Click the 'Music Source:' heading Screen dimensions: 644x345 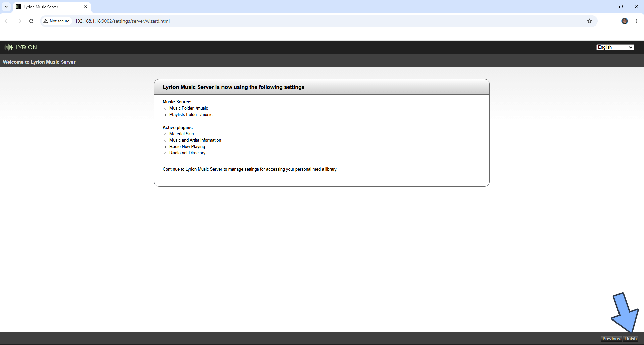177,102
